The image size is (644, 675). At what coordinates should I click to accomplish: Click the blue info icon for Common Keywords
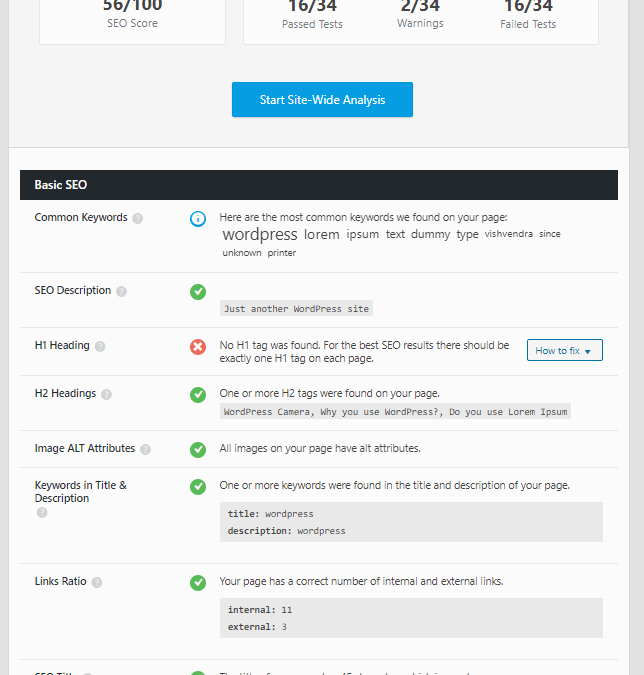tap(198, 219)
